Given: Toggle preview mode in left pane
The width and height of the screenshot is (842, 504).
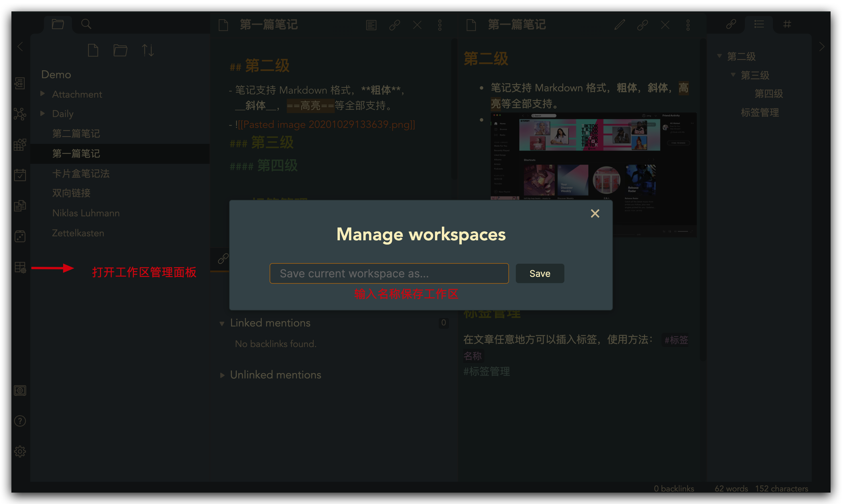Looking at the screenshot, I should click(x=371, y=25).
